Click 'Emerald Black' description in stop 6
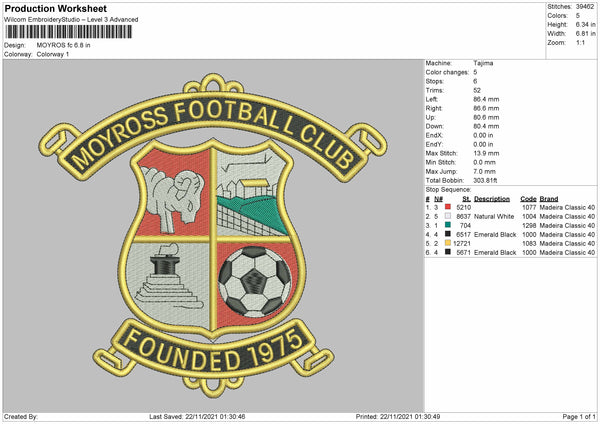The image size is (600, 424). pos(495,253)
